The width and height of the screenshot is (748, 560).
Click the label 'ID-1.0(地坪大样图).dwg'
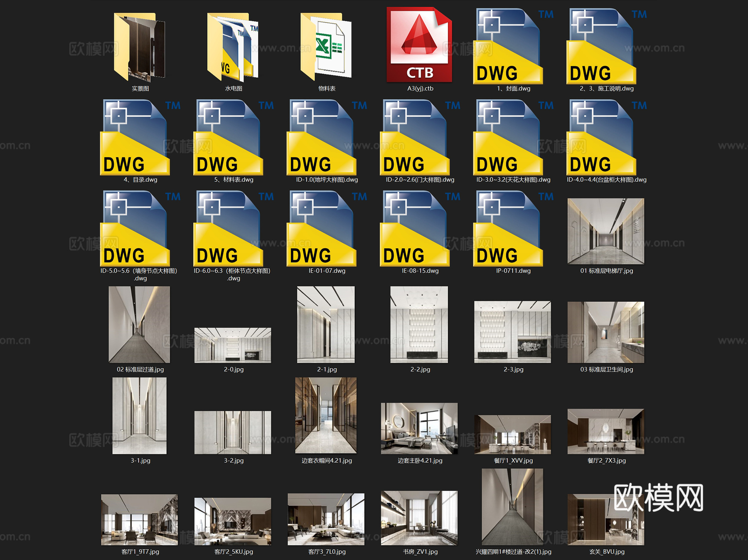(x=327, y=180)
